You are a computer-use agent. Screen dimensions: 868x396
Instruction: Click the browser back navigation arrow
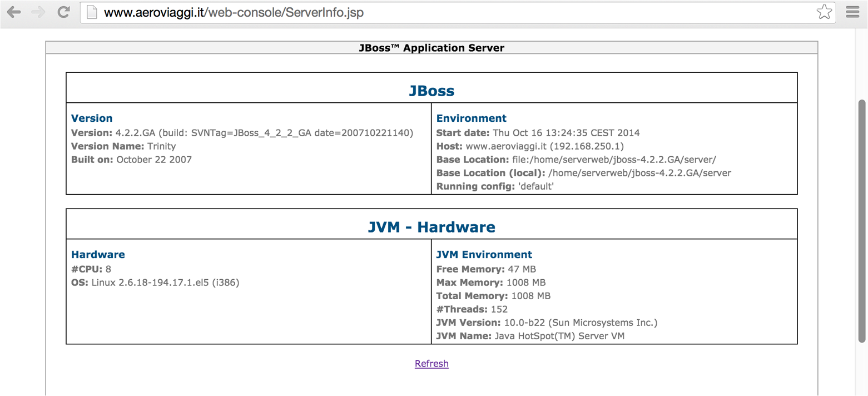13,12
